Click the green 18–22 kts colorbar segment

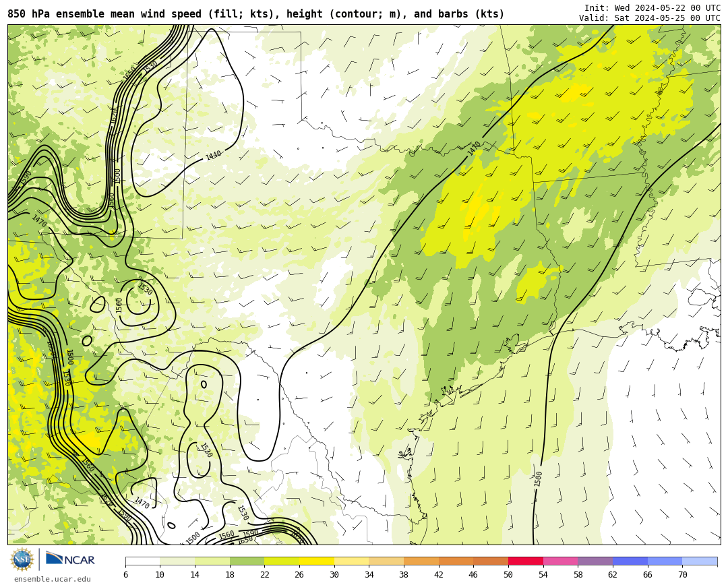[247, 561]
